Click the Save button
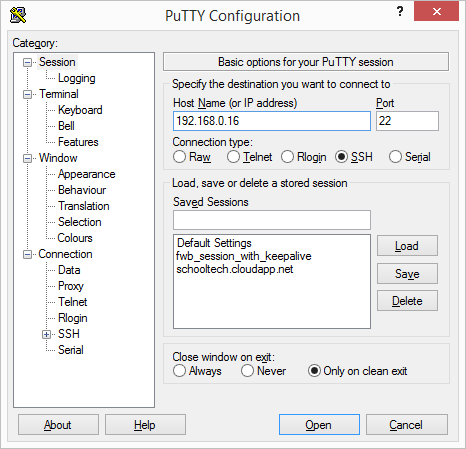 [x=407, y=274]
